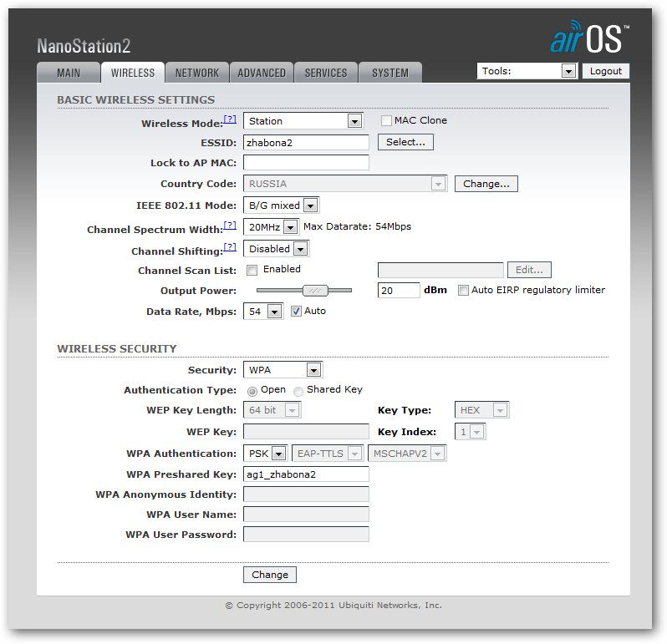Toggle Auto EIRP regulatory limiter
The height and width of the screenshot is (644, 667).
click(x=464, y=291)
